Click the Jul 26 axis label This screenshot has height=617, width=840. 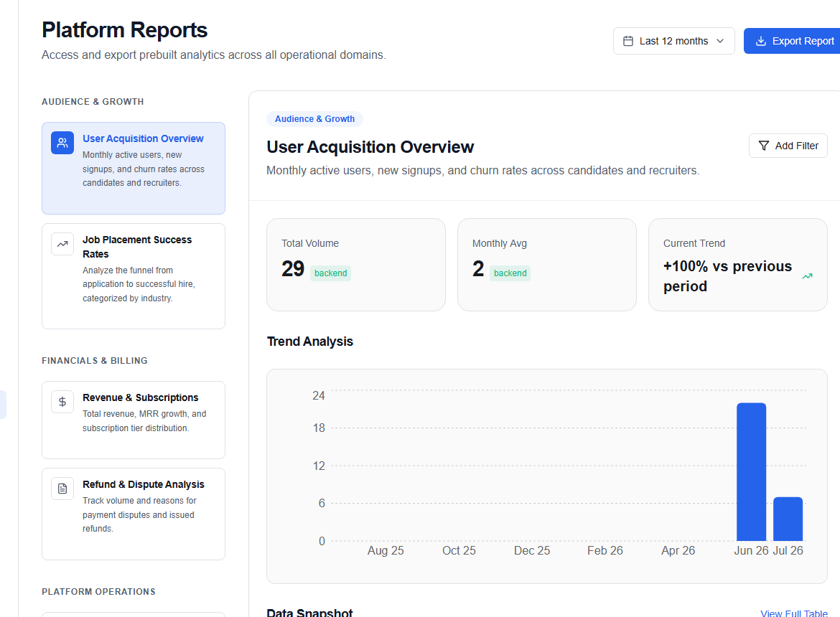pyautogui.click(x=788, y=551)
